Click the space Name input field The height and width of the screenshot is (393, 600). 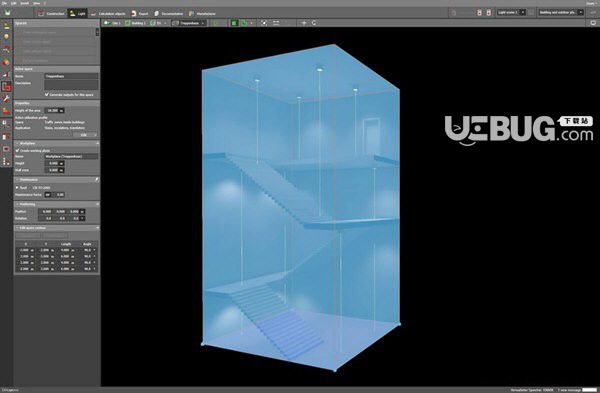(71, 76)
